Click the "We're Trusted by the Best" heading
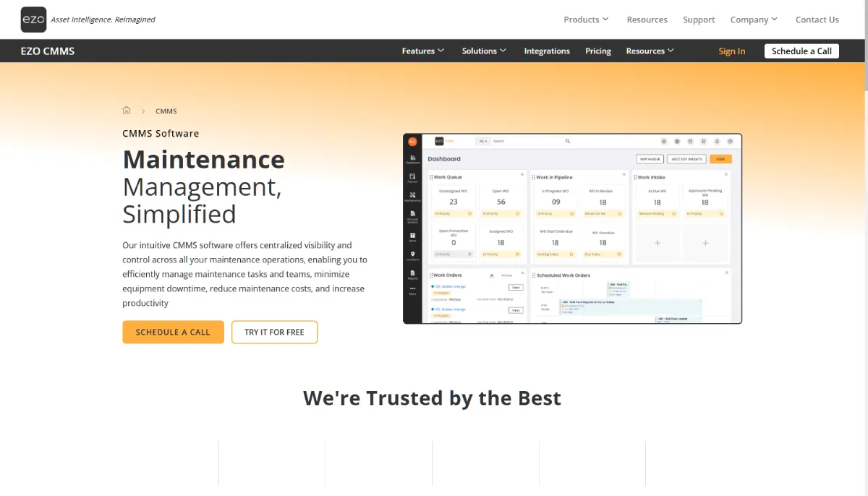868x496 pixels. (432, 398)
